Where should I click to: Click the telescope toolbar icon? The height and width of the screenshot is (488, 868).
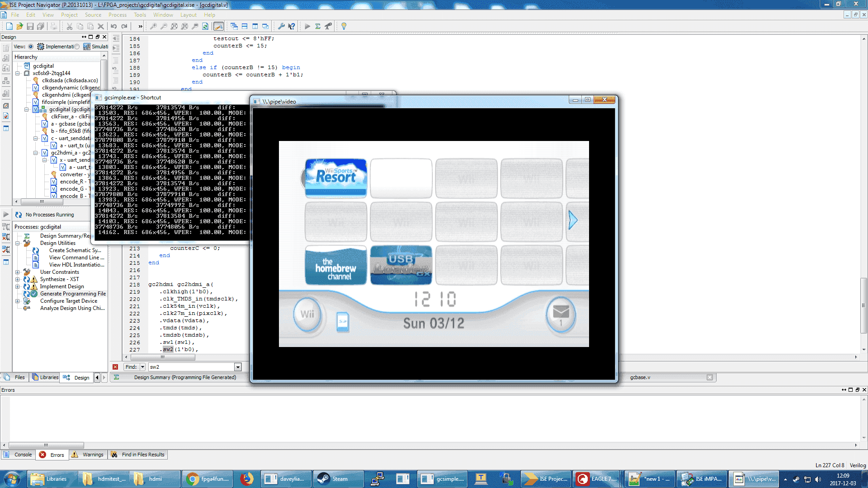[328, 26]
